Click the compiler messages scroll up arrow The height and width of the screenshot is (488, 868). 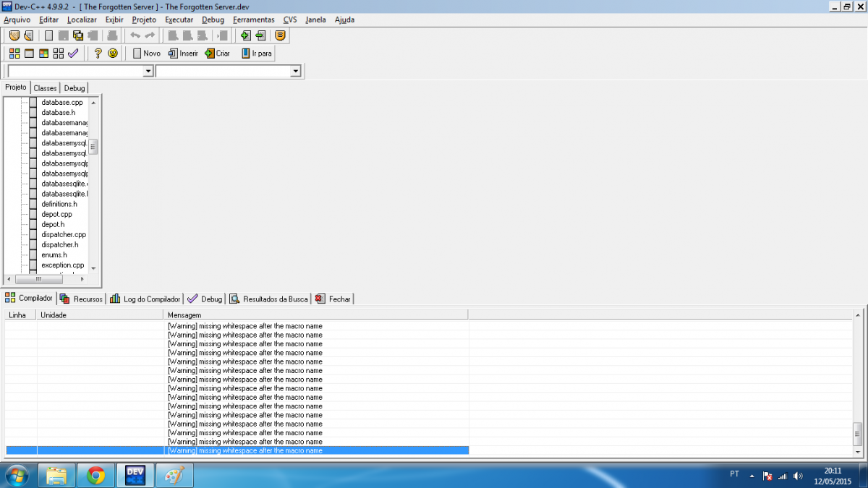pyautogui.click(x=858, y=316)
